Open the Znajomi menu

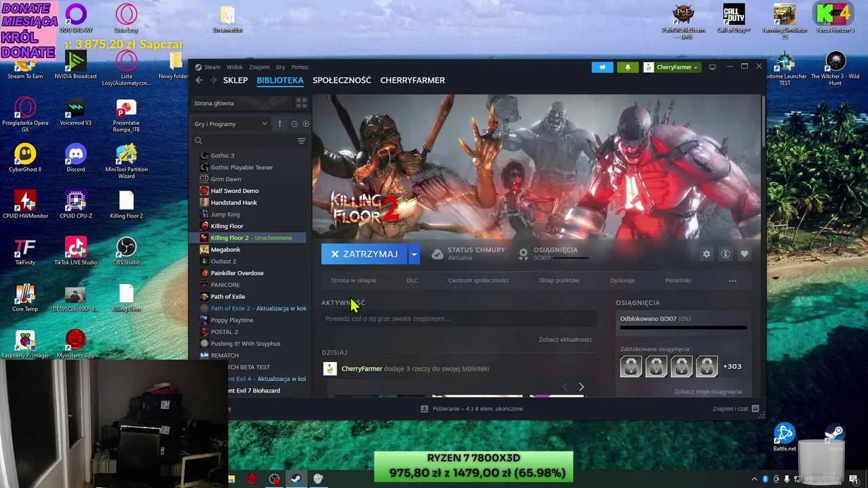pos(259,67)
